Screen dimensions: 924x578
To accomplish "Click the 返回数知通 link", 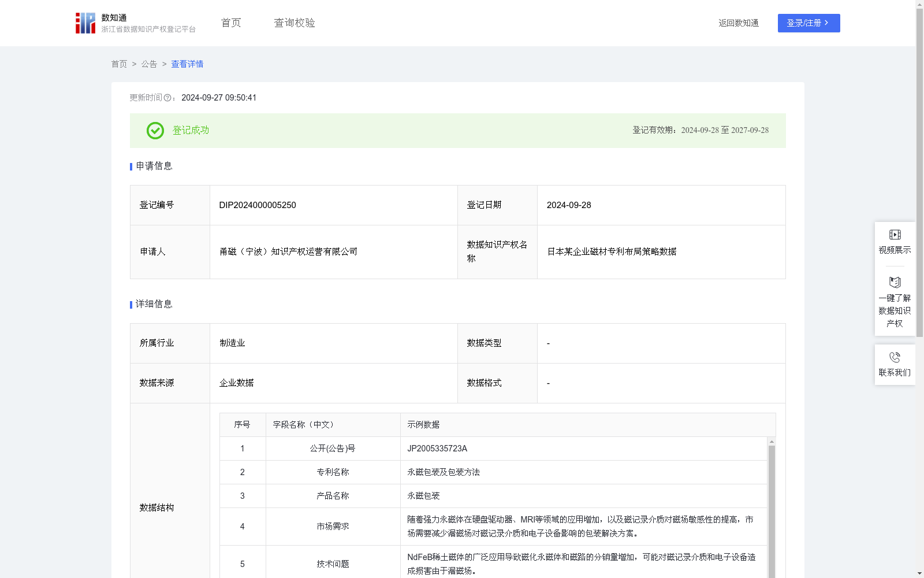I will click(739, 23).
